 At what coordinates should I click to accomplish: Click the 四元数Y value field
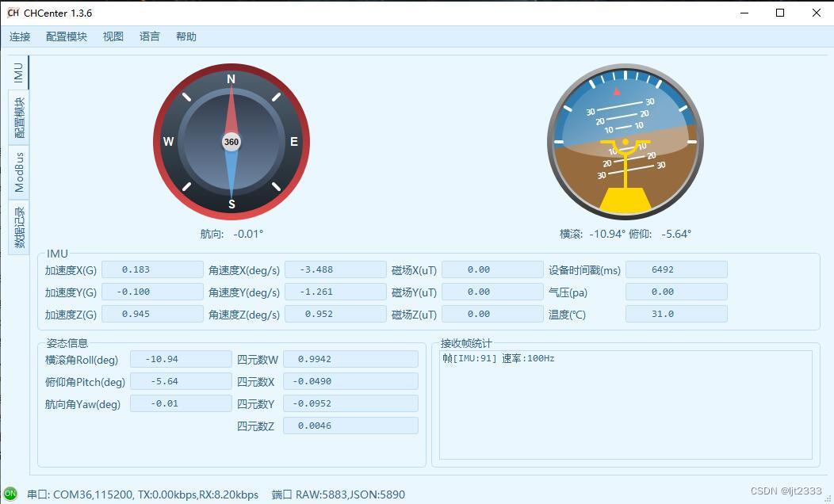coord(350,403)
